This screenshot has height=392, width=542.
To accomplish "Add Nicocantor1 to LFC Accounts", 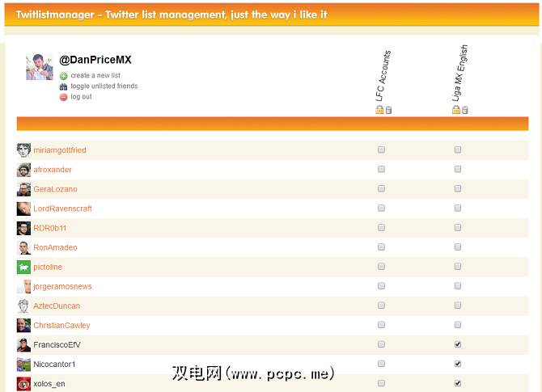I will (x=381, y=364).
